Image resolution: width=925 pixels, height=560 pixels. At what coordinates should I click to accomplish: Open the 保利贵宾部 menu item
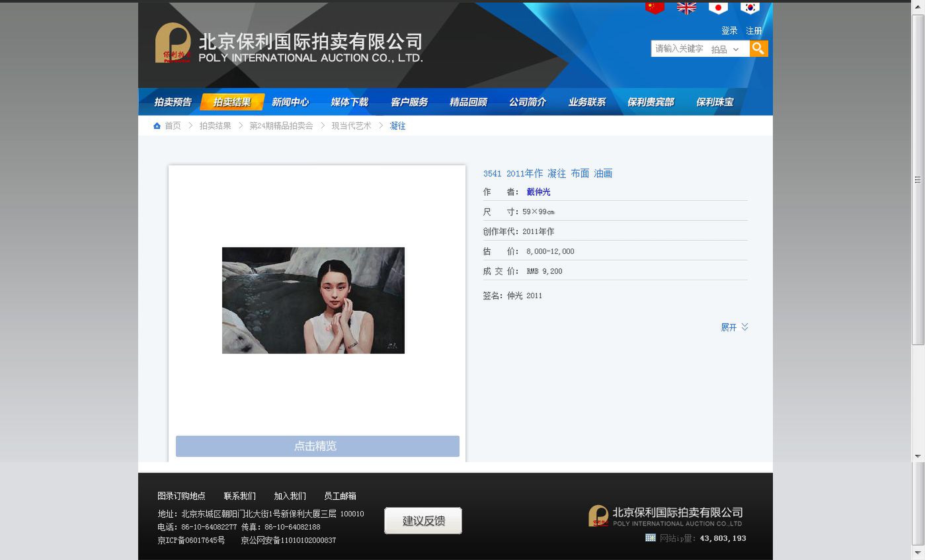pos(651,102)
